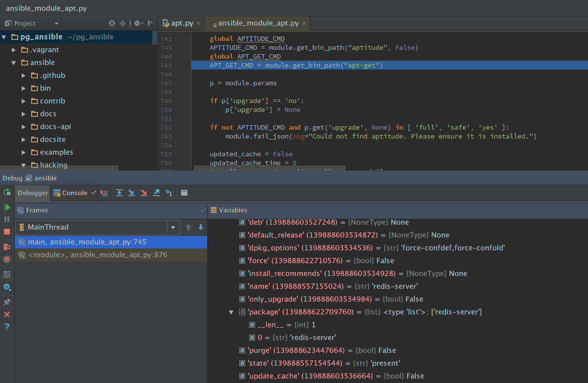Viewport: 588px width, 383px height.
Task: Resume the program with the green arrow
Action: [x=6, y=208]
